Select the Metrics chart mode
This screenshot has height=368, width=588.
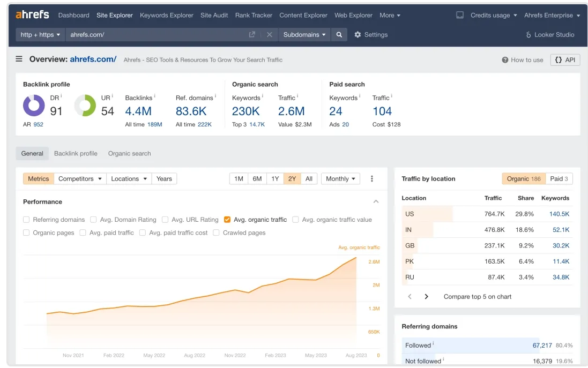click(38, 179)
